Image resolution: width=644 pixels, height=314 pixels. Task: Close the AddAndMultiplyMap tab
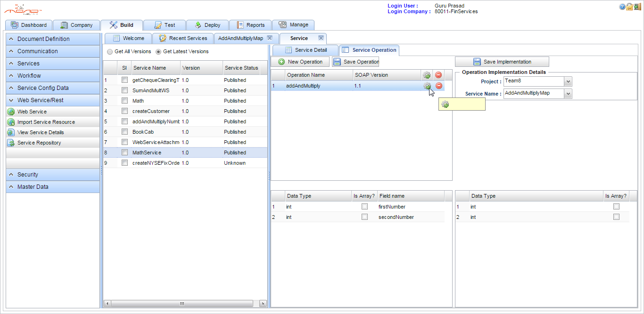(x=270, y=38)
